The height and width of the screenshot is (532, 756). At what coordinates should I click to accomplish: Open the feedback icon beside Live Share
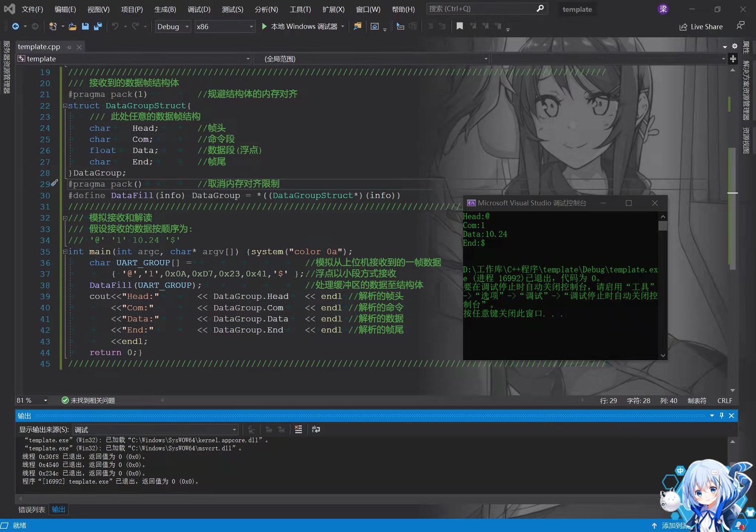click(740, 26)
